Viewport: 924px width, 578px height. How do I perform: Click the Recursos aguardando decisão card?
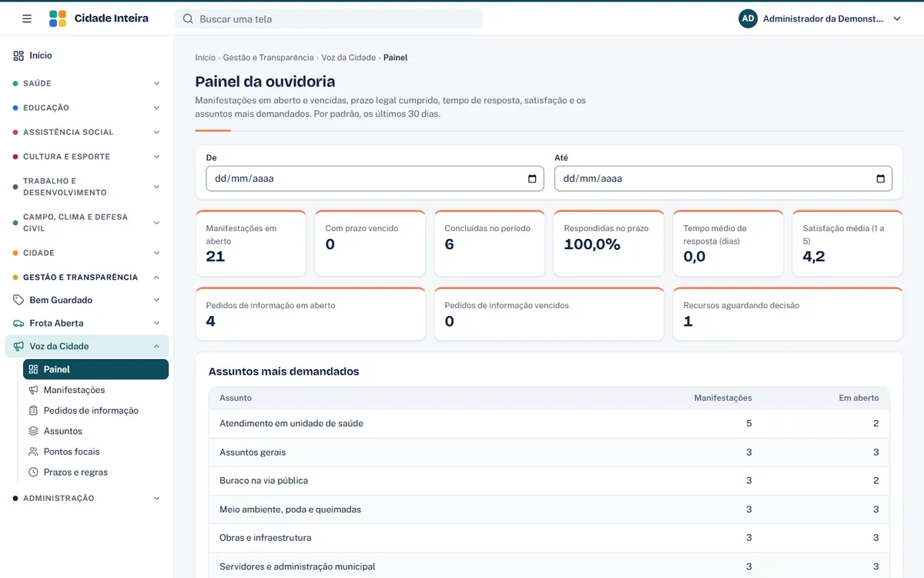point(788,314)
